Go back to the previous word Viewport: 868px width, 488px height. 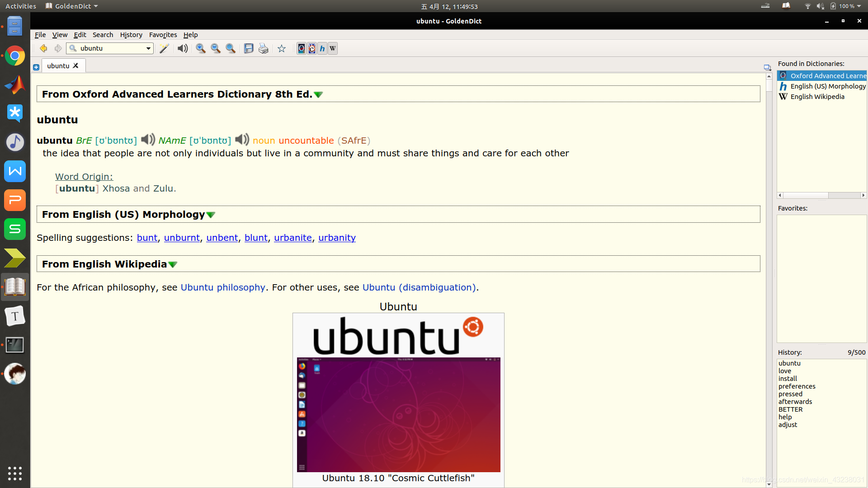(x=43, y=48)
